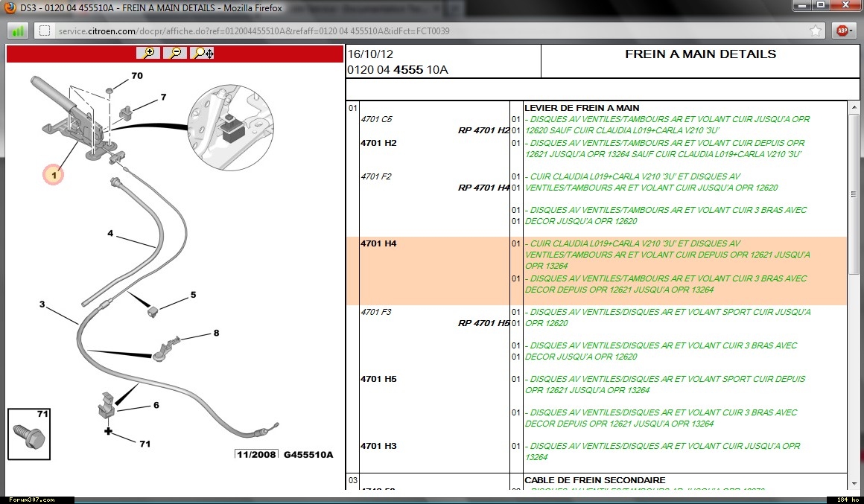Screen dimensions: 864x504
Task: Select the highlighted part 4701 H4
Action: 378,243
